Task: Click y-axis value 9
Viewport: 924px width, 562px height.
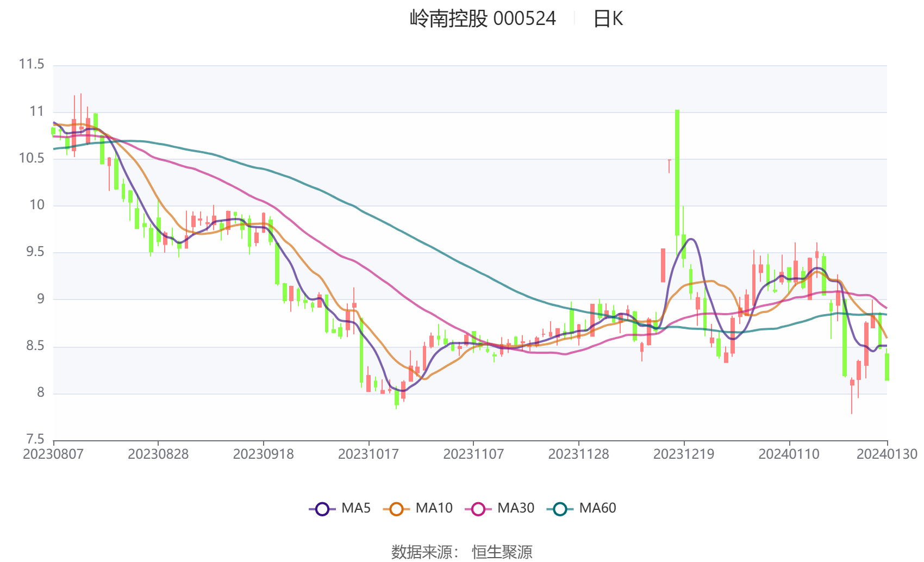Action: coord(40,299)
